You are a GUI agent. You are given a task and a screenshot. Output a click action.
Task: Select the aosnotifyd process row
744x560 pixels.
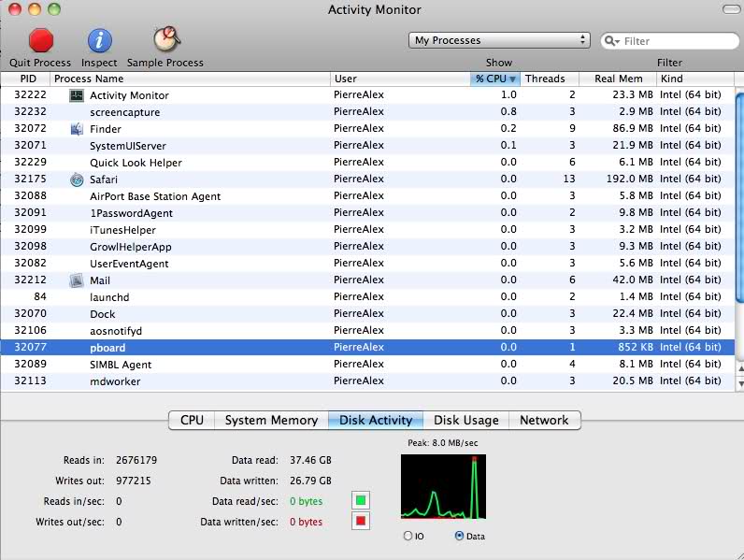367,331
